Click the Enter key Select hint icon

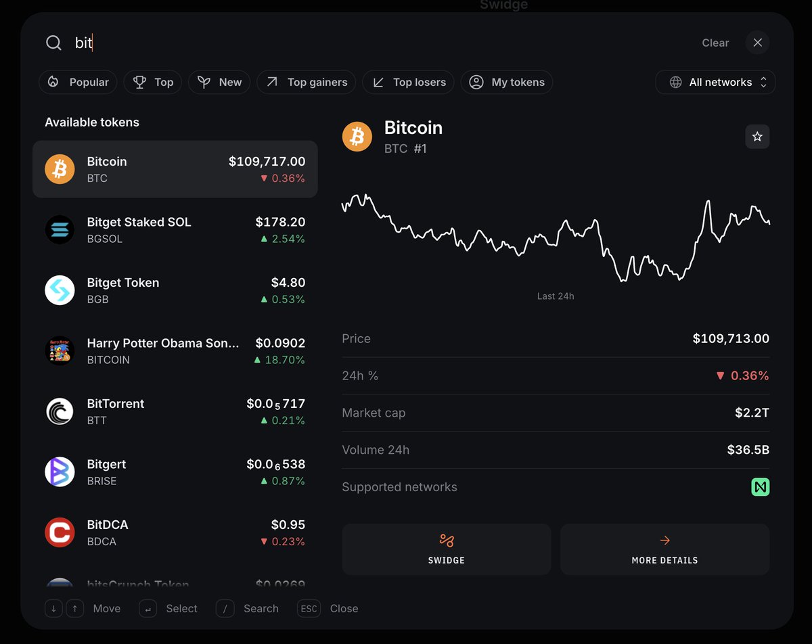click(x=148, y=609)
